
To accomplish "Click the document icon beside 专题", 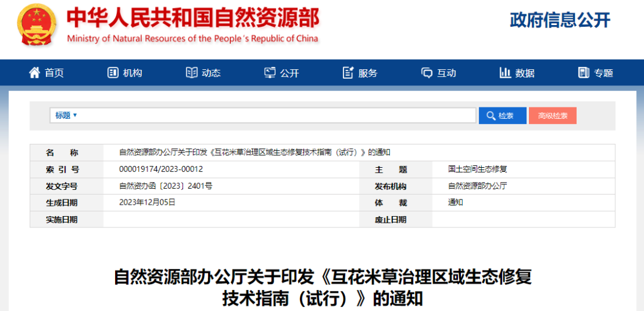I will 584,73.
